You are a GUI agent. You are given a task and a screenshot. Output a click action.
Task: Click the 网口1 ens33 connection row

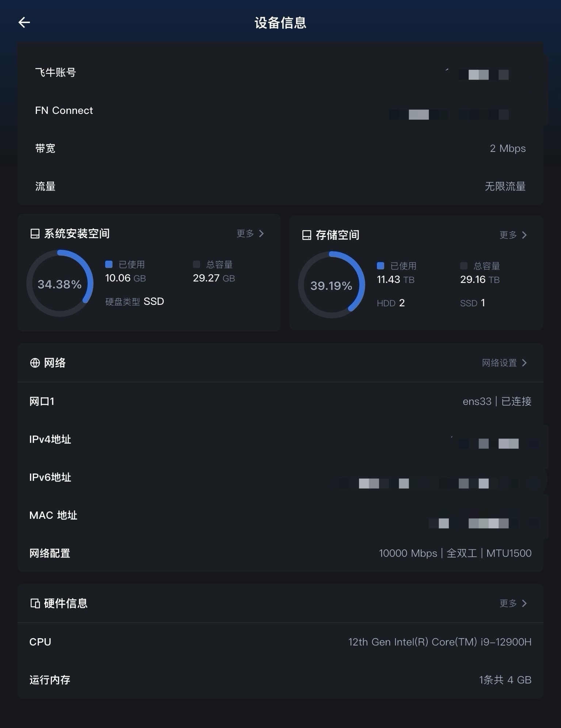[x=280, y=402]
